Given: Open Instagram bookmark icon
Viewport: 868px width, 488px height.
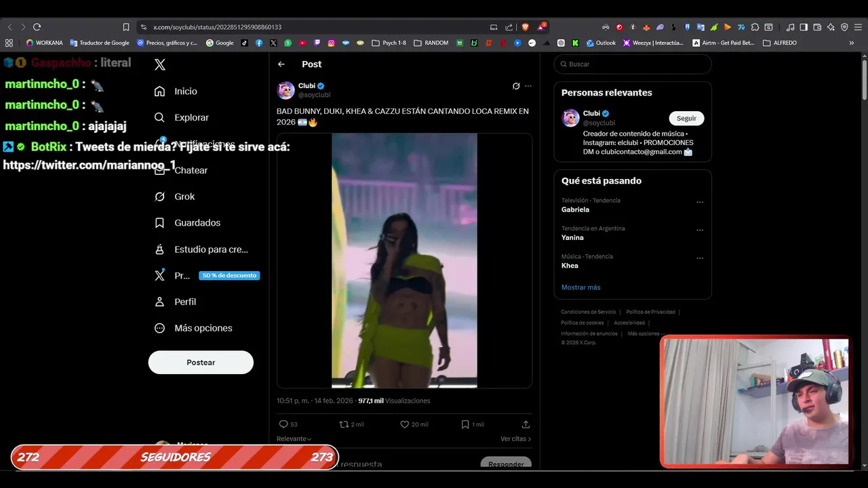Looking at the screenshot, I should coord(332,43).
